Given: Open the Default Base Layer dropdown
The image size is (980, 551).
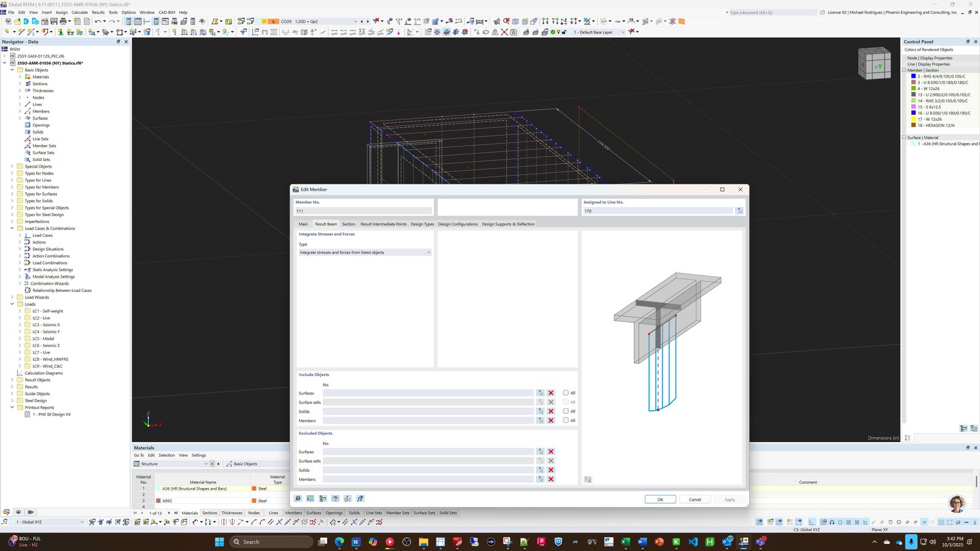Looking at the screenshot, I should [x=623, y=32].
